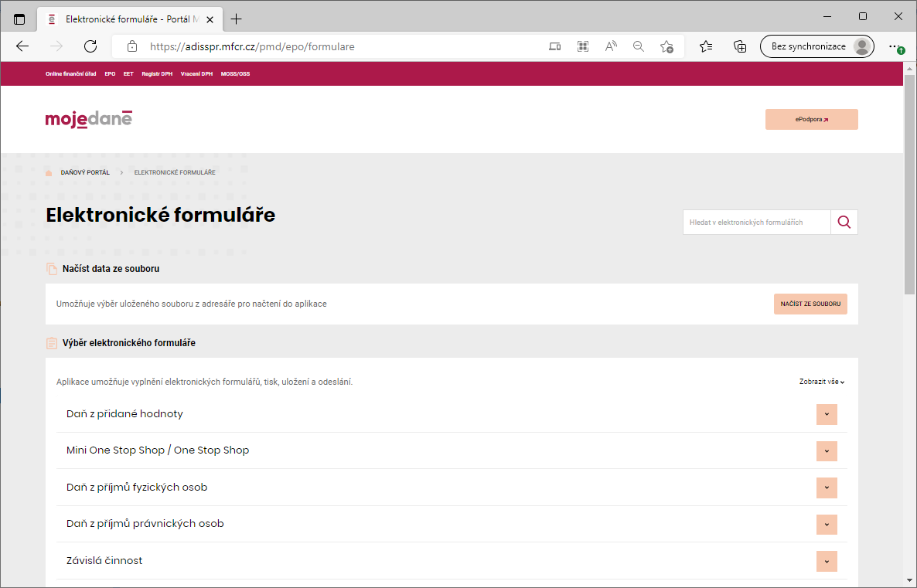Open EET in the top menu
917x588 pixels.
128,74
